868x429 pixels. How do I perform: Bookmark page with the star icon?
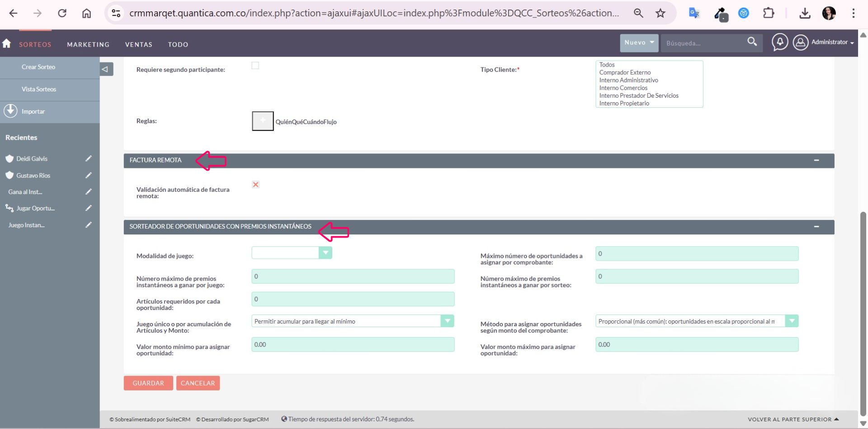pyautogui.click(x=660, y=13)
